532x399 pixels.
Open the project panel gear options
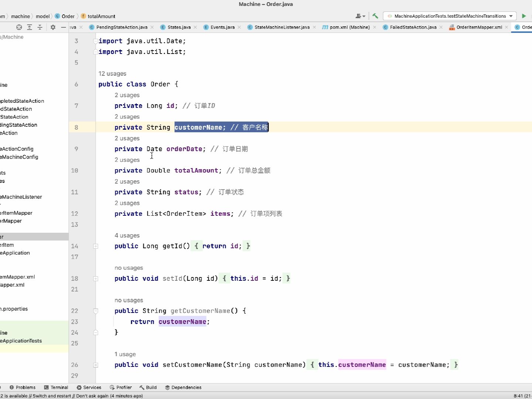tap(53, 27)
